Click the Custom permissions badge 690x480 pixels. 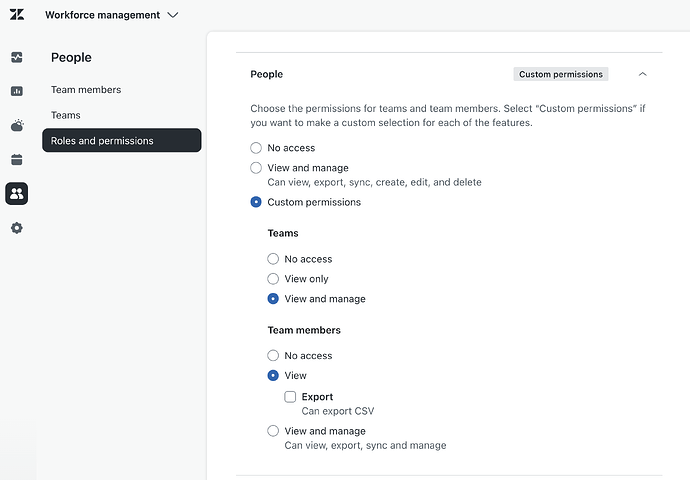tap(561, 74)
